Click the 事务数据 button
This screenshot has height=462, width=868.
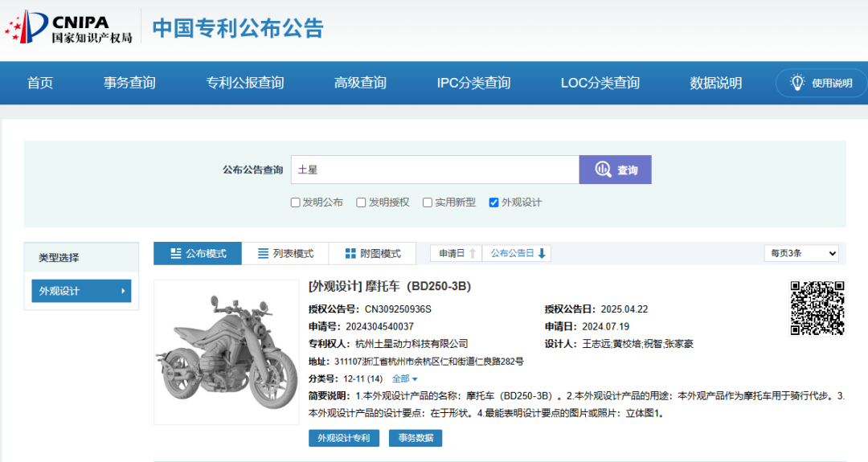pyautogui.click(x=416, y=438)
